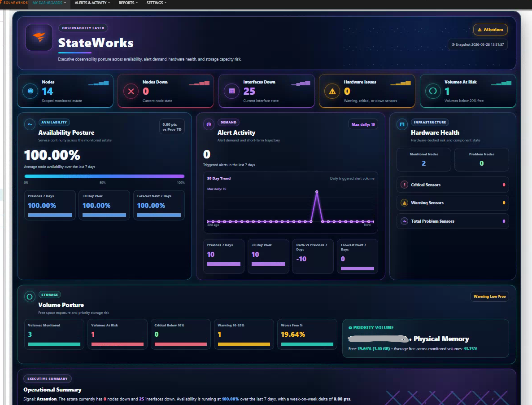Click the 0.00 pts vs Prev 7D badge
Viewport: 532px width, 405px height.
(172, 127)
